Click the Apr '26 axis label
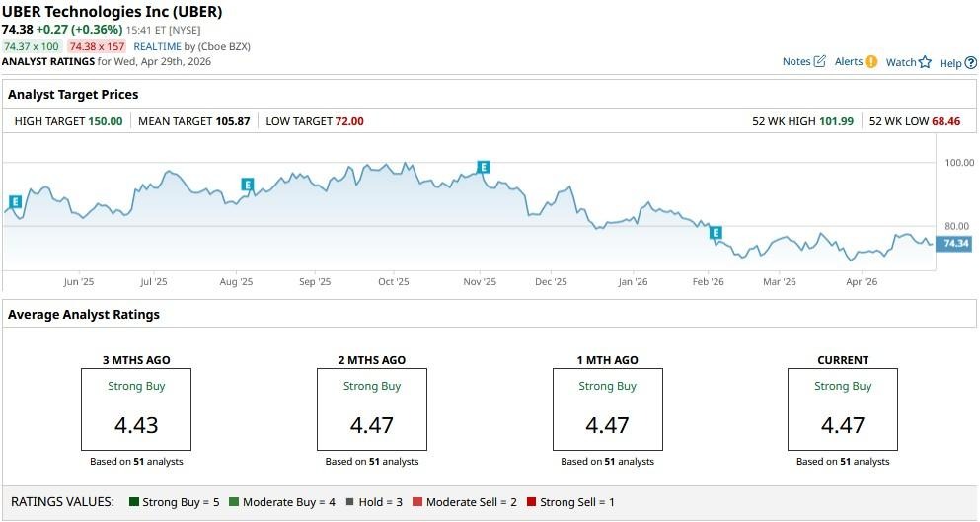The image size is (980, 522). (862, 282)
